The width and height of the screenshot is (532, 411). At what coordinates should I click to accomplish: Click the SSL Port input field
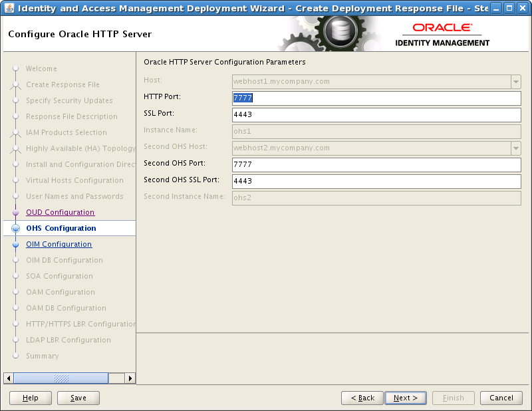pos(376,114)
